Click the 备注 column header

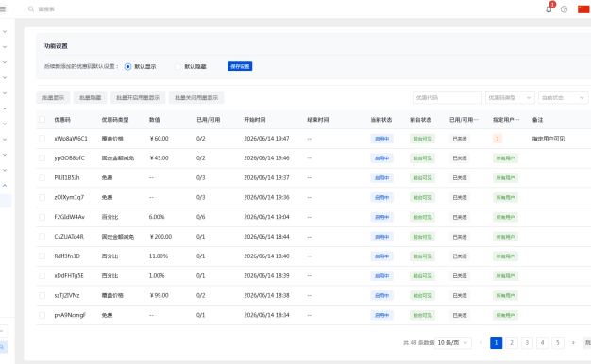point(537,120)
